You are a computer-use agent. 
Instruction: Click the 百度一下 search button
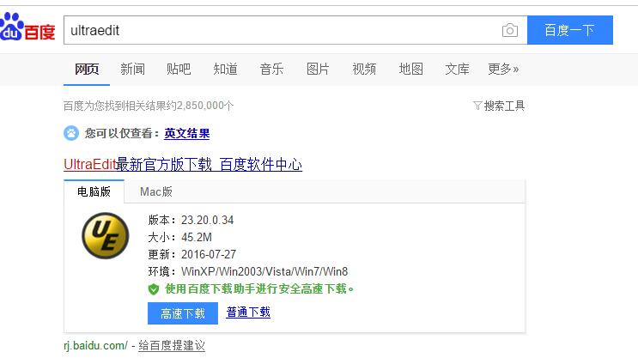click(569, 30)
